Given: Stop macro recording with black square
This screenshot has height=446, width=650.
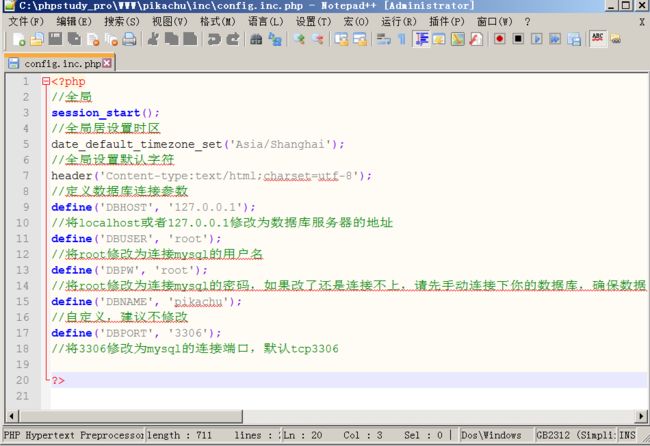Looking at the screenshot, I should pos(518,39).
